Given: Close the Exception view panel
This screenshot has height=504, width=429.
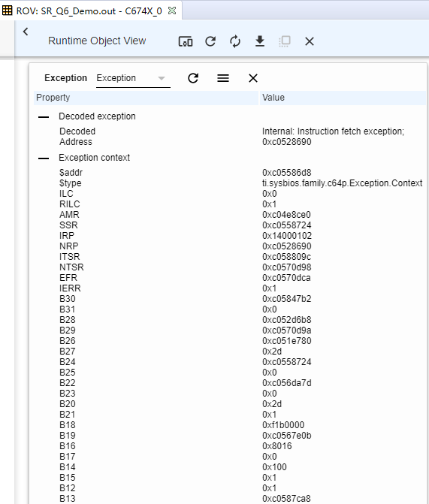Looking at the screenshot, I should pos(253,78).
